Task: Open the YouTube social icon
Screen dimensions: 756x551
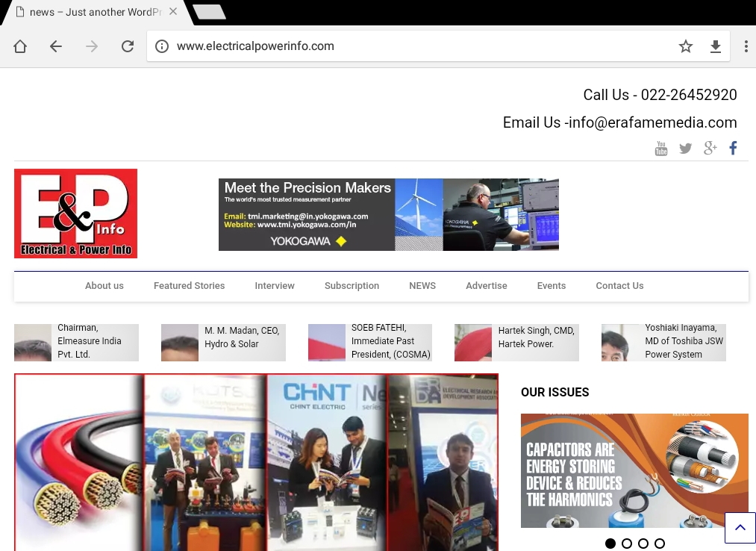Action: click(661, 149)
